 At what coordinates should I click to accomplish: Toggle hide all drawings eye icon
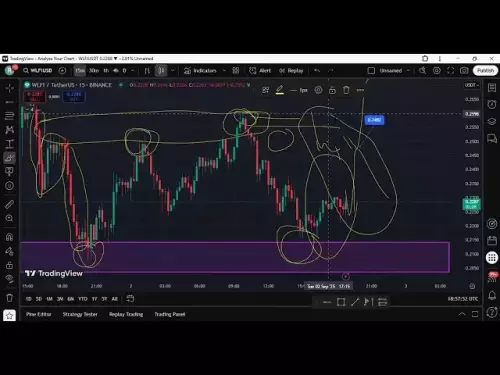click(x=9, y=278)
